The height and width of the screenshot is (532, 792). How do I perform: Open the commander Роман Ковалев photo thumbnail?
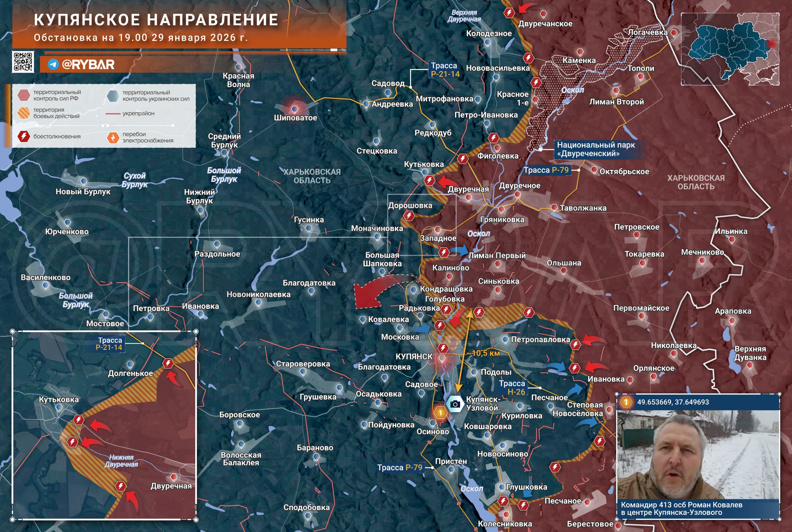pyautogui.click(x=698, y=455)
